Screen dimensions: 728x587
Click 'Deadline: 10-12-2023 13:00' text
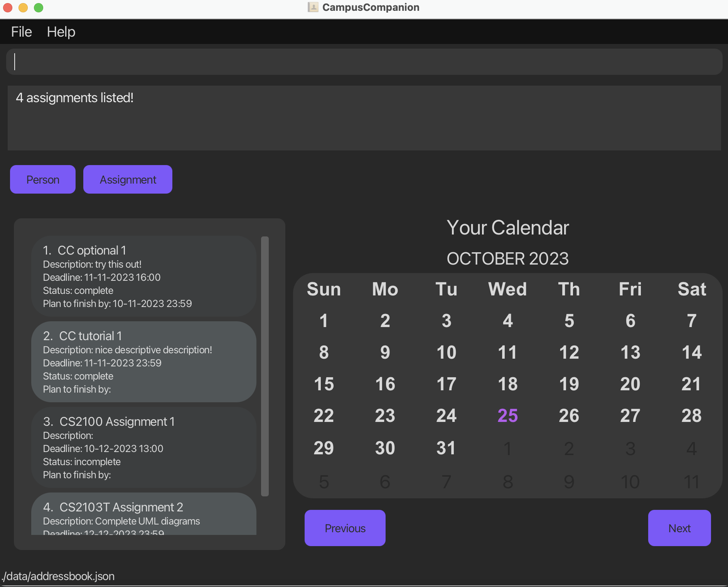coord(103,449)
